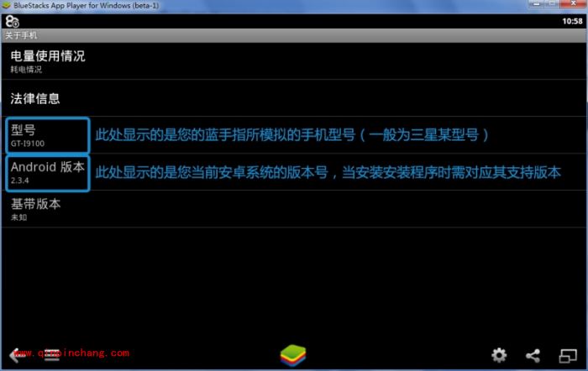Open the 法律信息 legal information entry

coord(294,98)
